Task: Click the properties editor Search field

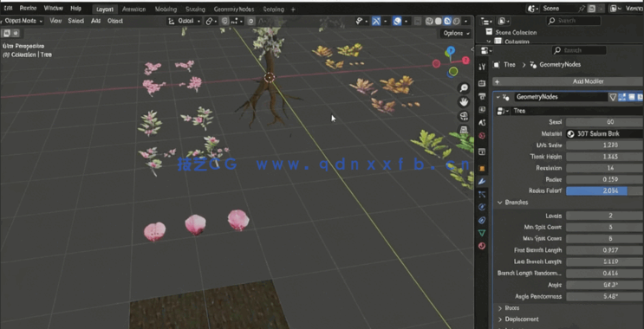Action: click(x=579, y=50)
